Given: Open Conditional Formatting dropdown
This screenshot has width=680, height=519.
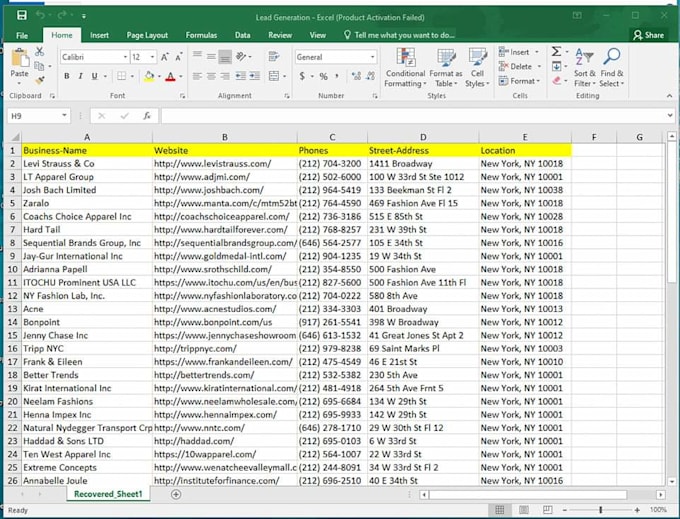Looking at the screenshot, I should [x=405, y=67].
